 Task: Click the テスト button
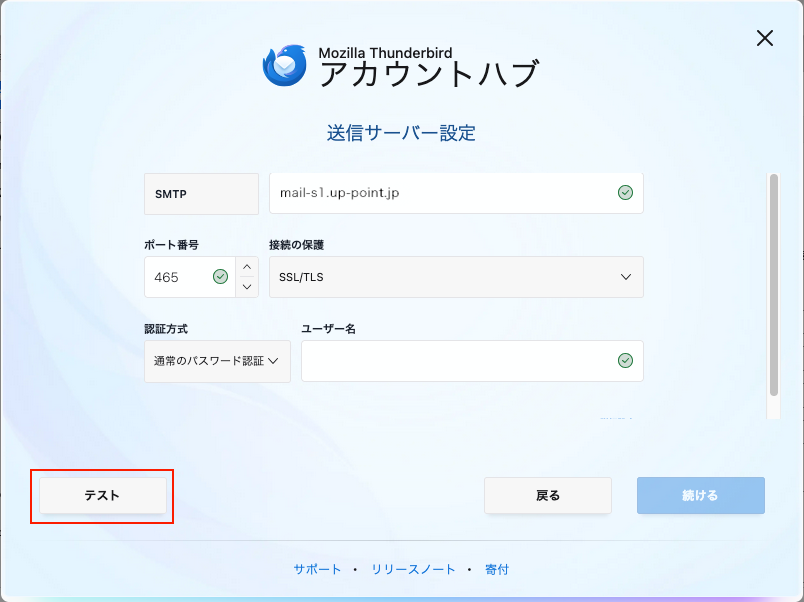pos(103,495)
